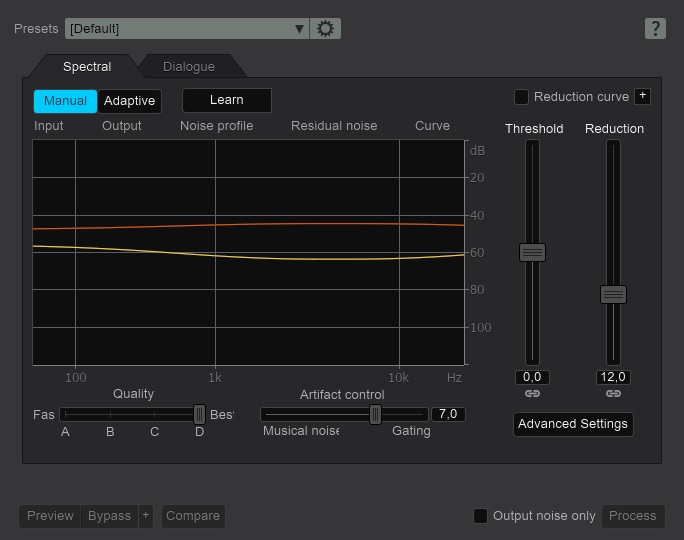This screenshot has width=684, height=540.
Task: Click the Learn button
Action: [226, 100]
